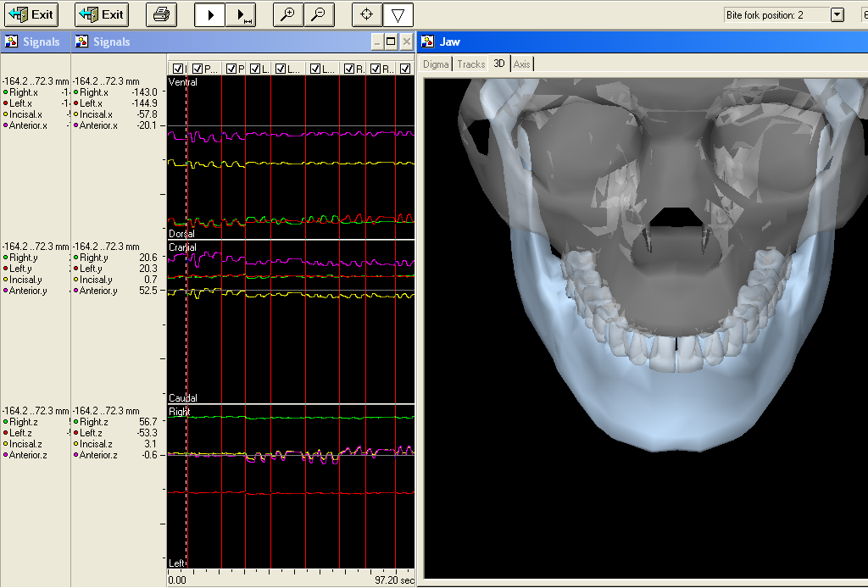Open the Bite fork position dropdown
The width and height of the screenshot is (868, 588).
point(837,14)
